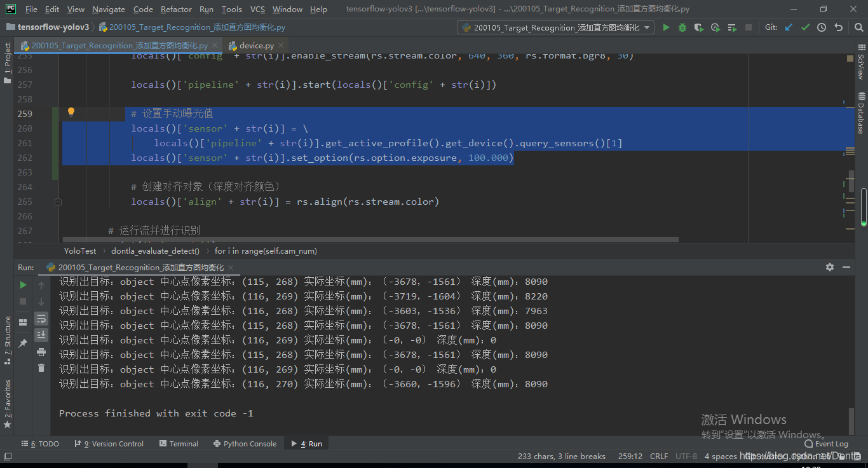868x468 pixels.
Task: Click code line 262 with set_option exposure
Action: (x=322, y=158)
